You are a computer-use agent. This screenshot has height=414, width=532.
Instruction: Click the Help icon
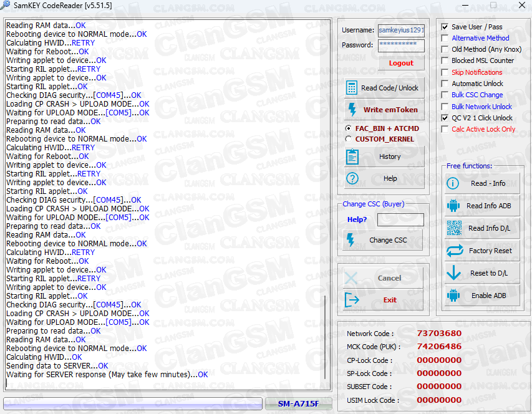[352, 178]
